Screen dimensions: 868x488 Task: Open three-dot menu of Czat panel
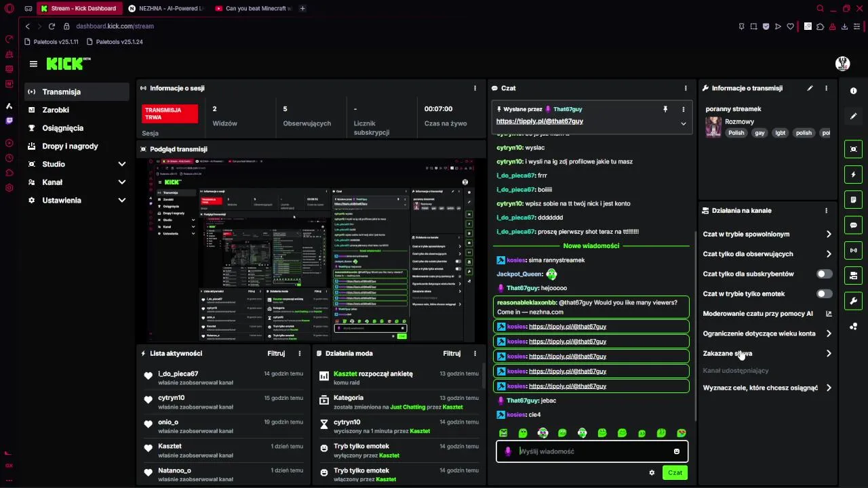tap(686, 88)
